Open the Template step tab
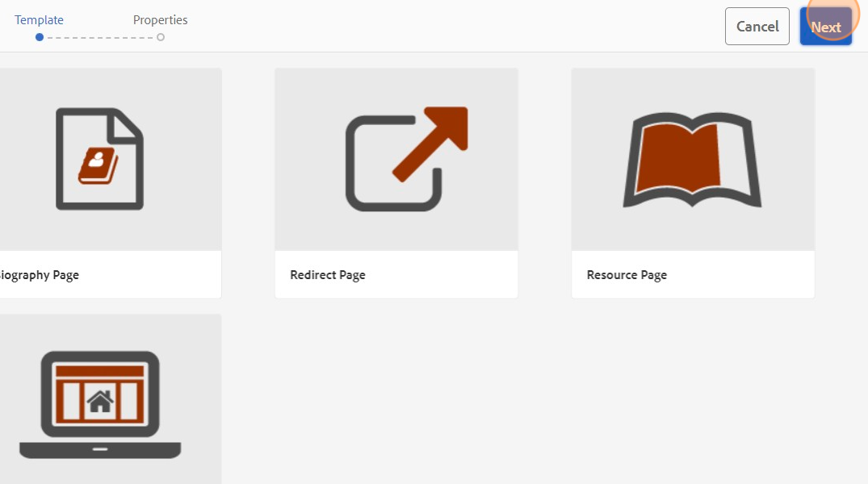Viewport: 868px width, 484px height. (39, 20)
